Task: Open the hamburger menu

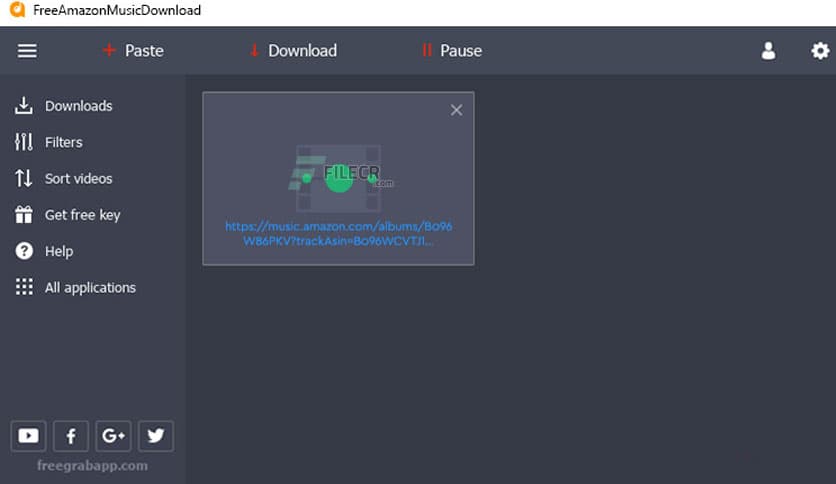Action: (27, 51)
